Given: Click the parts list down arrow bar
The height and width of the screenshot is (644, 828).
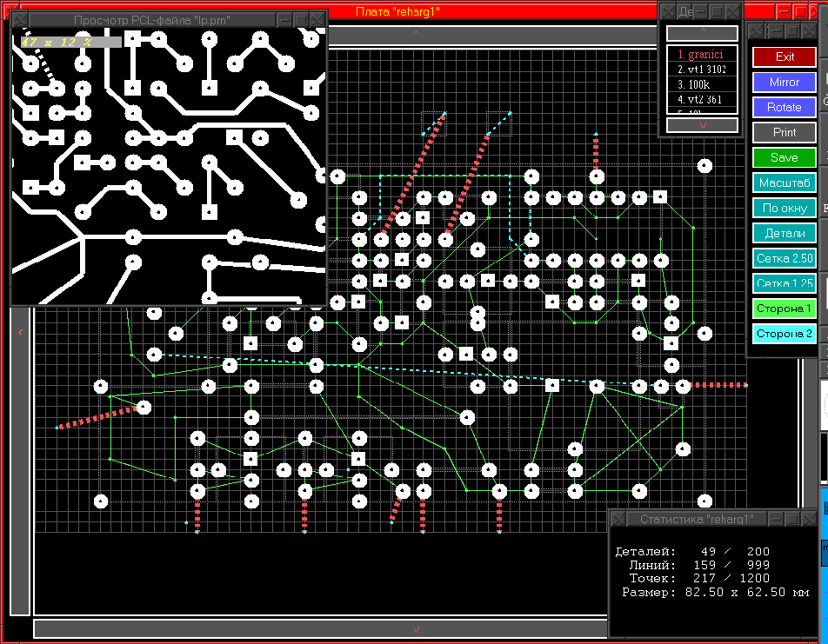Looking at the screenshot, I should [x=702, y=125].
